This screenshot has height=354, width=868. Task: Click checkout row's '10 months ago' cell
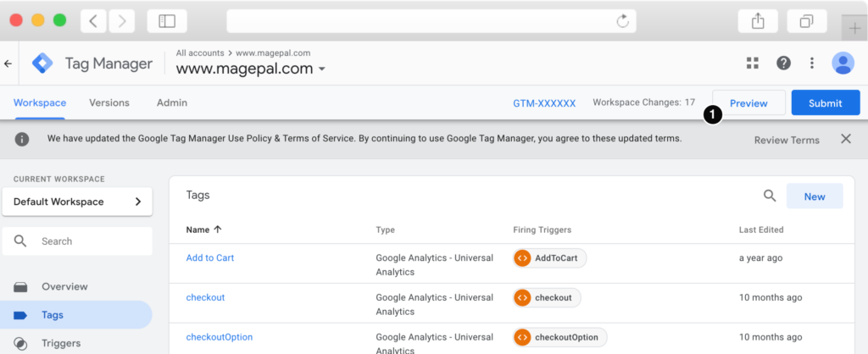tap(771, 297)
